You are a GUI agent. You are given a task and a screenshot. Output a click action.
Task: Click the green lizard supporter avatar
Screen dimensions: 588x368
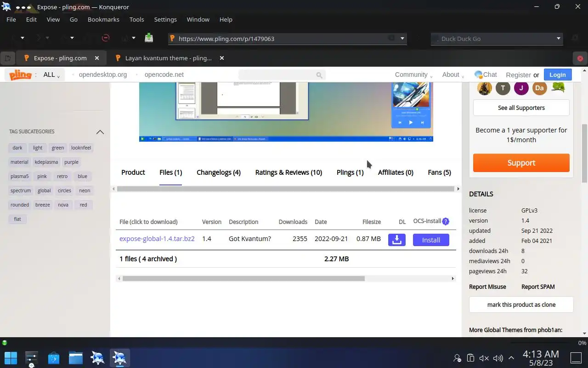tap(558, 87)
